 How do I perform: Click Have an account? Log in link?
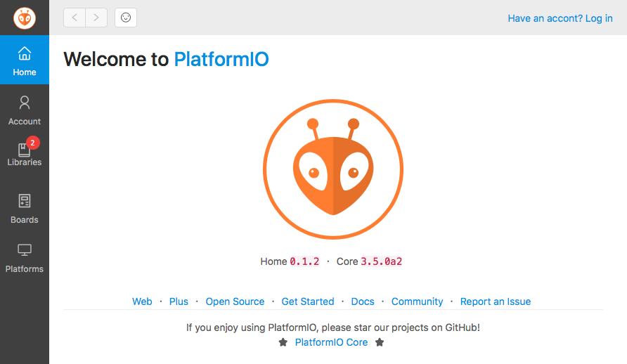click(560, 18)
